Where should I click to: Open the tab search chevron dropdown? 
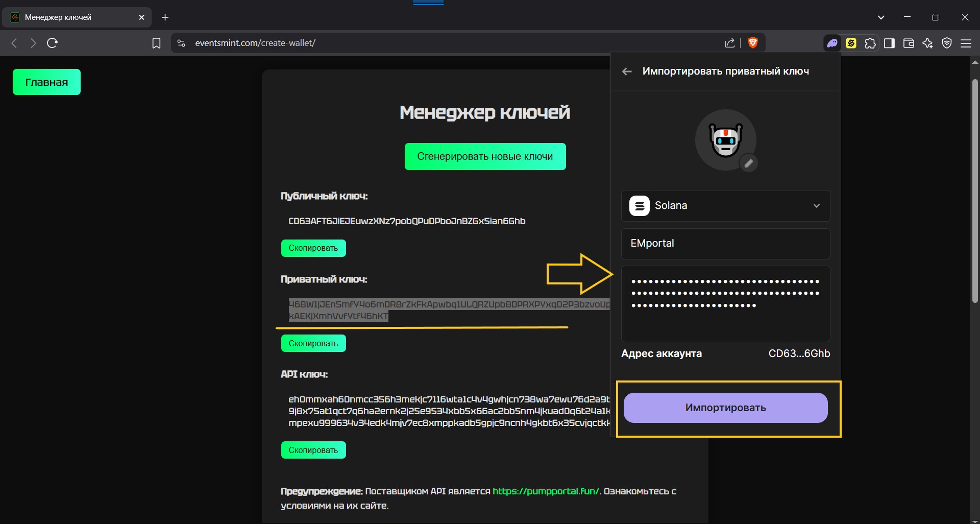[880, 17]
